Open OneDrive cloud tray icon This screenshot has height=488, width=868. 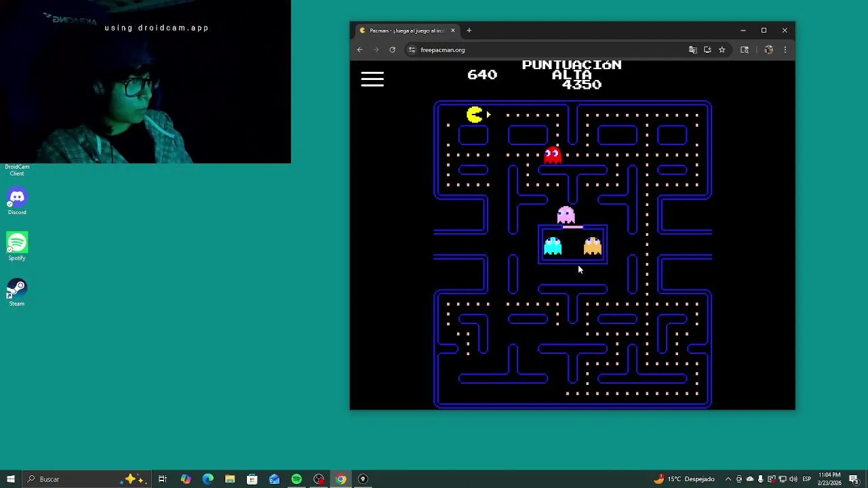(750, 479)
